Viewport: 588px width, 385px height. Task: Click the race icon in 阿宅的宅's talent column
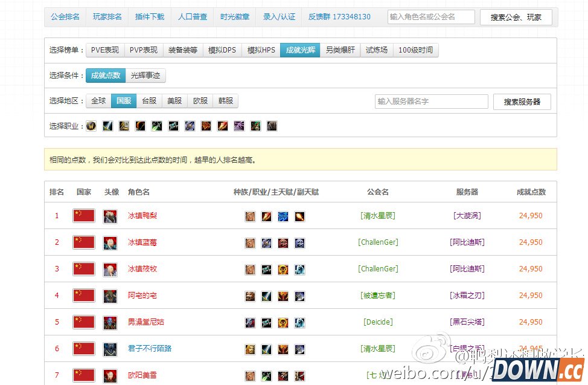[x=250, y=296]
